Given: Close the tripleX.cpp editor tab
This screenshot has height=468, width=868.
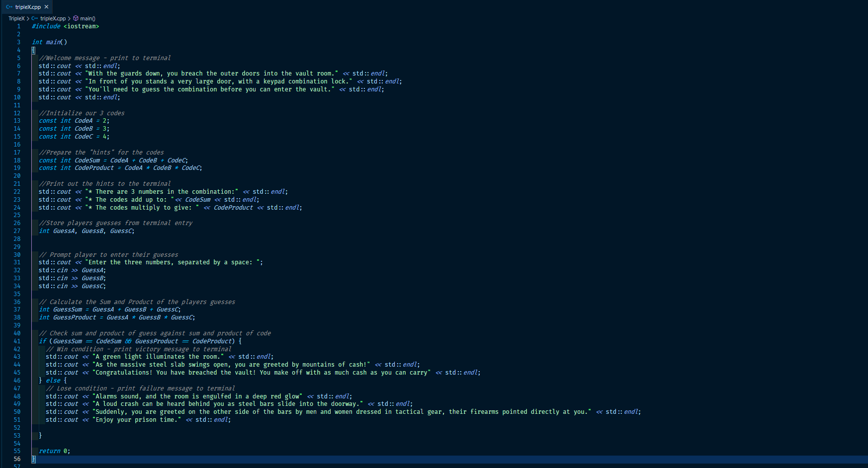Looking at the screenshot, I should click(x=46, y=7).
